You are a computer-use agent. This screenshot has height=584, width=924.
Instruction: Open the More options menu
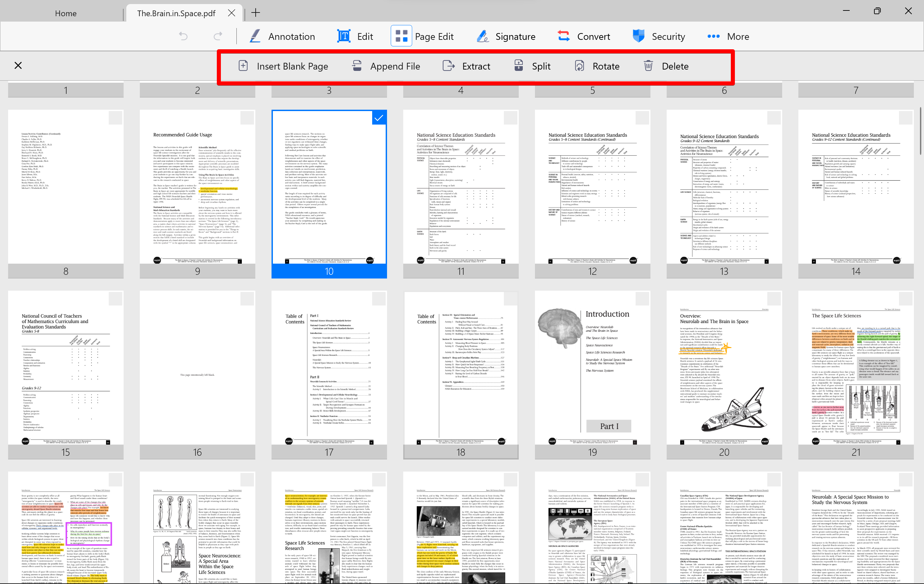pyautogui.click(x=728, y=36)
